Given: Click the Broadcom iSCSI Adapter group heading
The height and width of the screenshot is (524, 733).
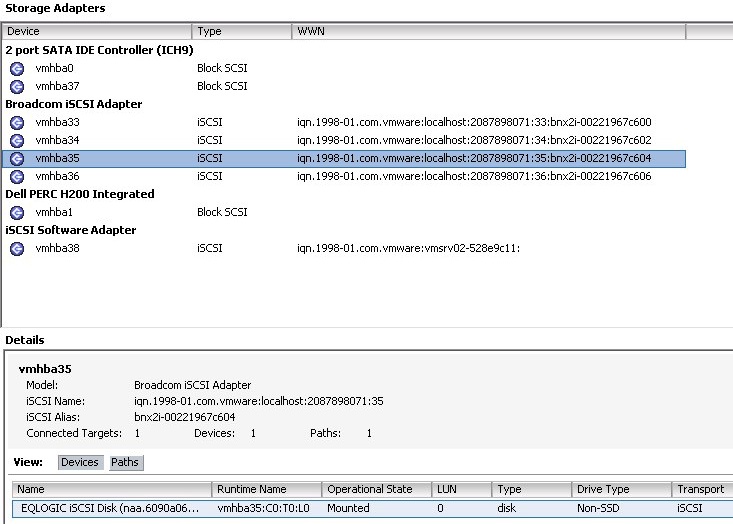Looking at the screenshot, I should point(74,104).
